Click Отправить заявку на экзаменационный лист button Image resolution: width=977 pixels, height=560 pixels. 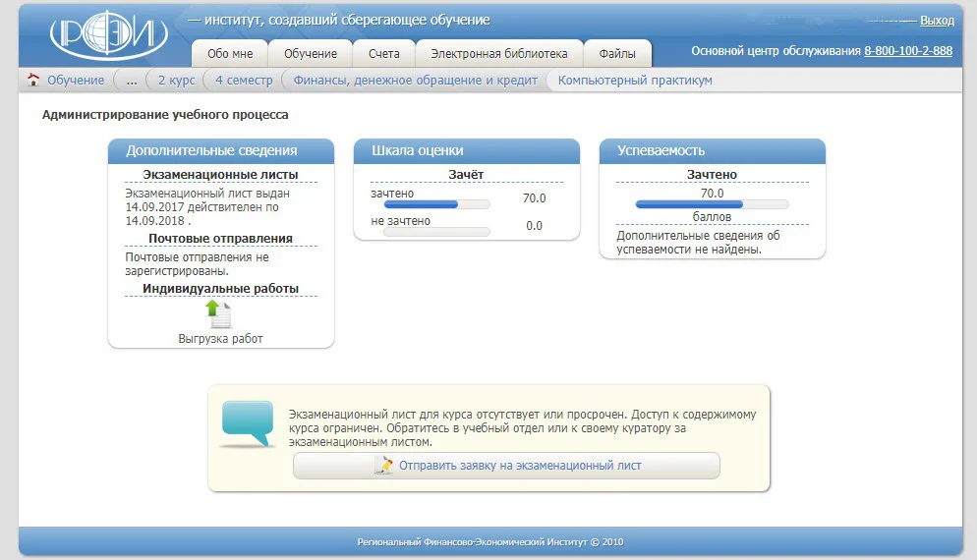(506, 466)
